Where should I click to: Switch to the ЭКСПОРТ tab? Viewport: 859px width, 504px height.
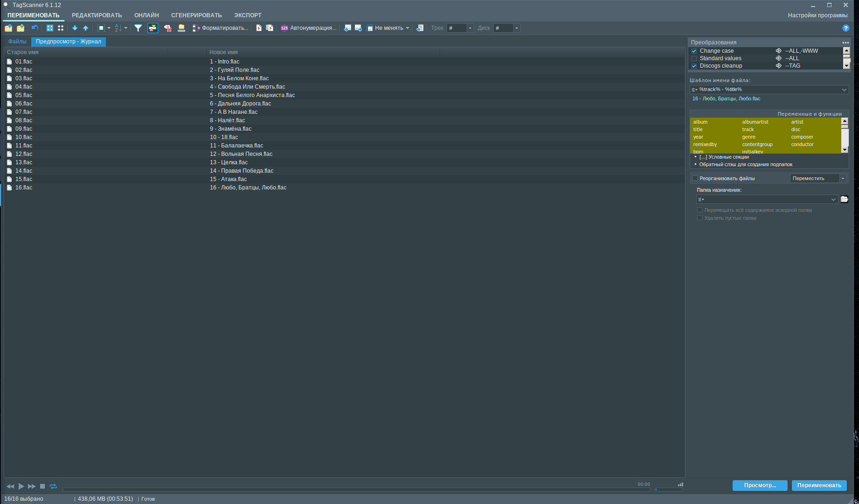point(248,15)
